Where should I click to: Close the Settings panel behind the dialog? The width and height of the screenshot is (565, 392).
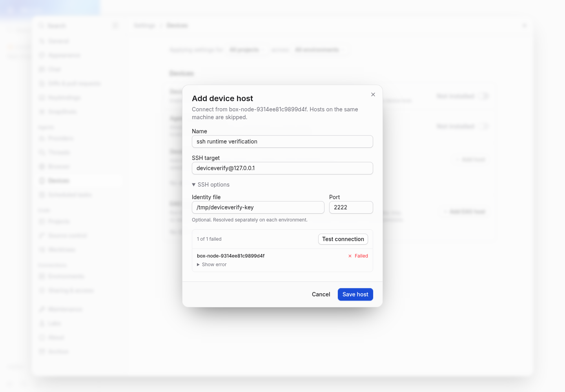pos(524,25)
